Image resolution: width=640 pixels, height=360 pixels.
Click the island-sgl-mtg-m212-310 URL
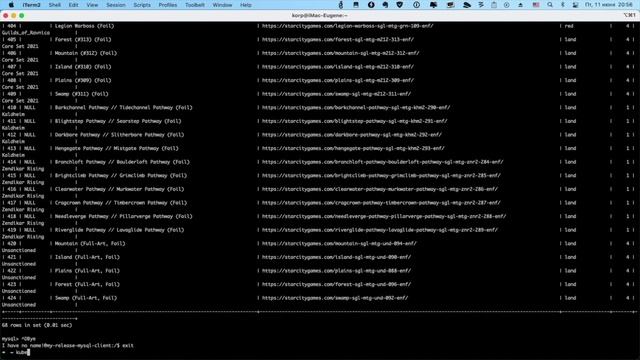pyautogui.click(x=338, y=67)
